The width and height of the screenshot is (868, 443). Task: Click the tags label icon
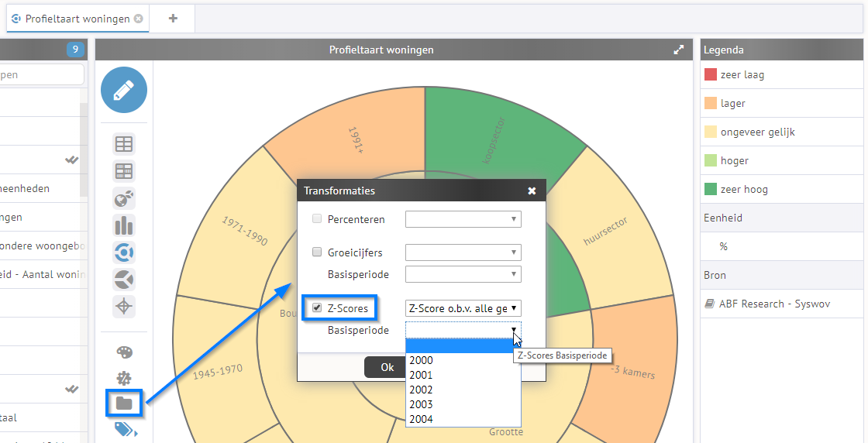click(x=126, y=429)
